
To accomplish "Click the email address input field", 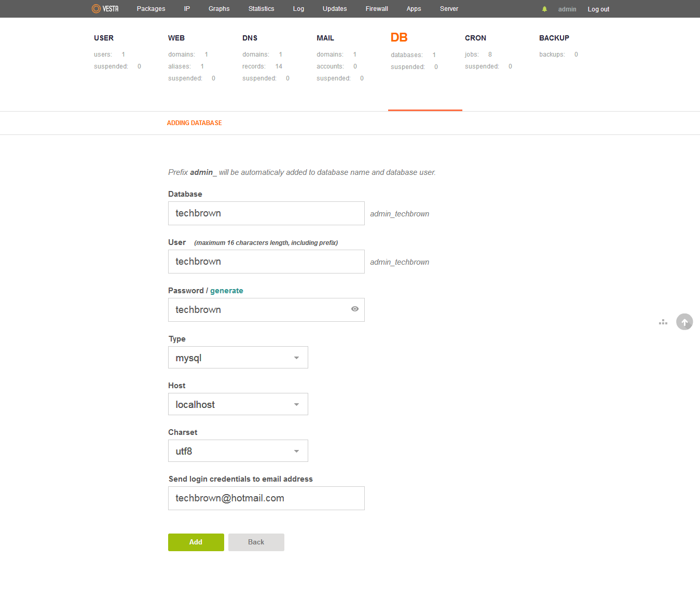I will click(266, 498).
